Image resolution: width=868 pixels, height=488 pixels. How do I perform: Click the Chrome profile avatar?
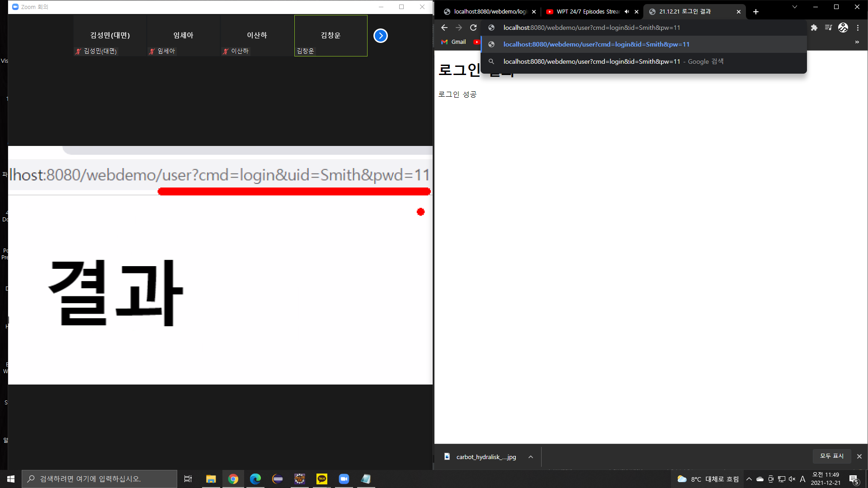(843, 28)
